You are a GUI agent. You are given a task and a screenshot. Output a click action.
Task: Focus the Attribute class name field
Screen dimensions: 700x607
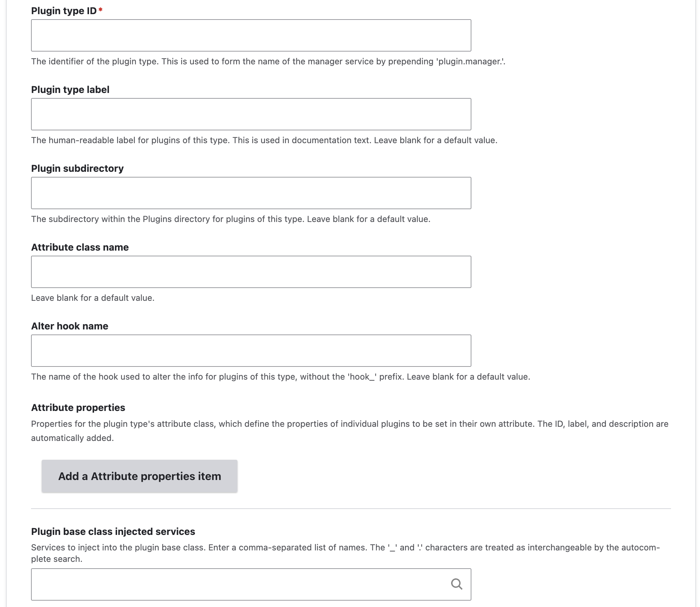click(x=251, y=271)
